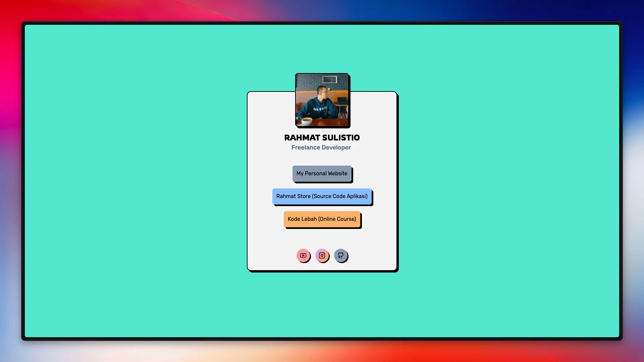Screen dimensions: 644x362
Task: Open the Instagram social icon
Action: coord(322,255)
